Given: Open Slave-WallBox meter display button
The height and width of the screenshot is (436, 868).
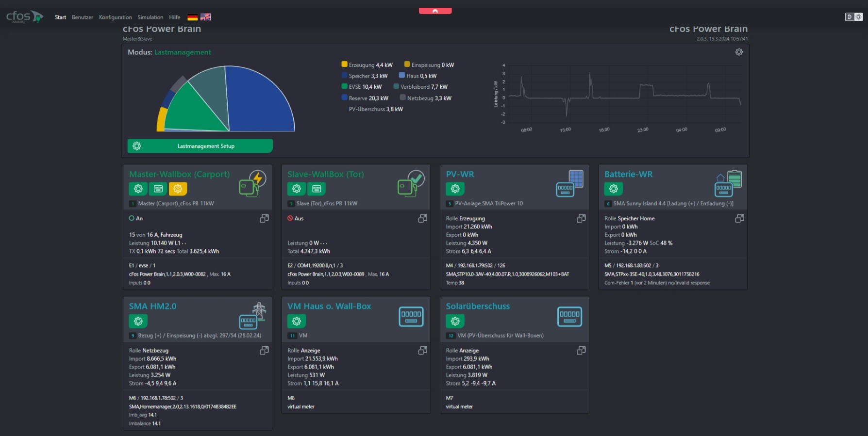Looking at the screenshot, I should [x=317, y=189].
